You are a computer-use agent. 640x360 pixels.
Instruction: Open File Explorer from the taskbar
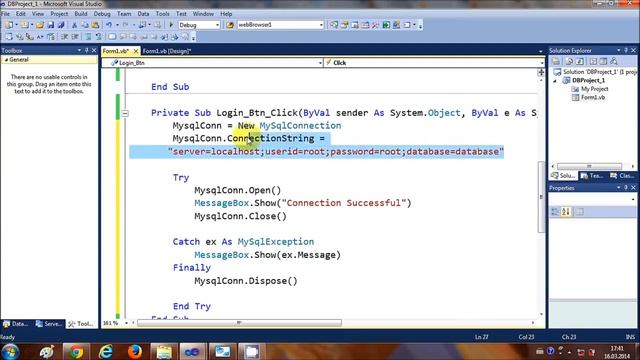(x=164, y=351)
